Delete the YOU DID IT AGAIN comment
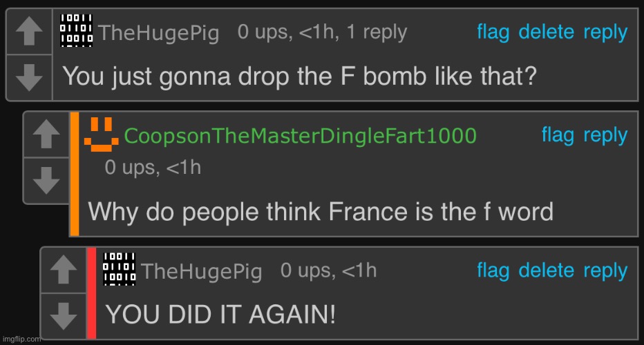644x345 pixels. coord(547,270)
